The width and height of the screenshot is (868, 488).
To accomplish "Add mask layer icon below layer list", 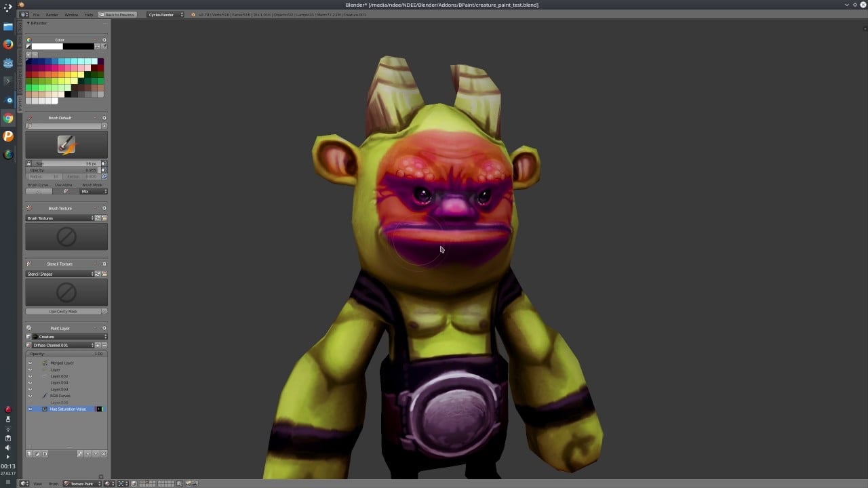I will (45, 453).
